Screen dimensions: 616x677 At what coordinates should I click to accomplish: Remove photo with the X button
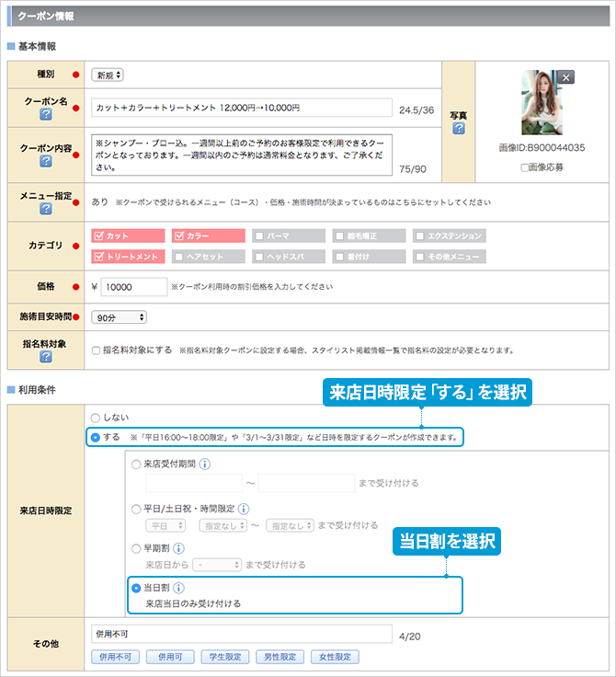(x=566, y=77)
